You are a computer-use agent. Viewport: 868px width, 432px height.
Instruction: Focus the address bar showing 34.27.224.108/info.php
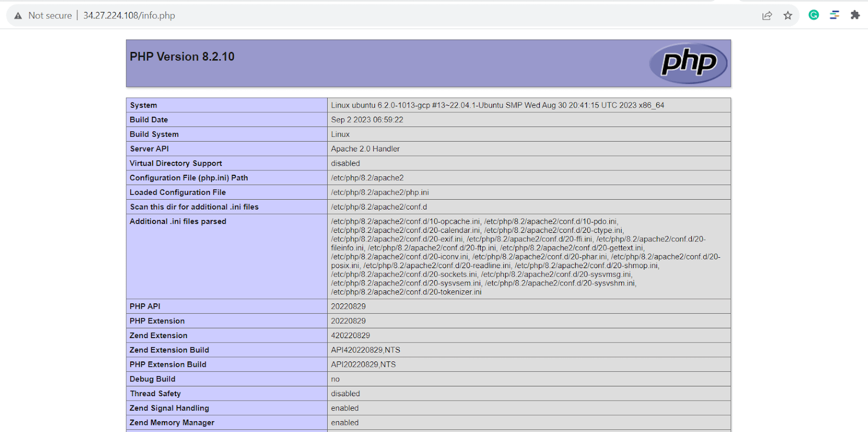coord(129,16)
